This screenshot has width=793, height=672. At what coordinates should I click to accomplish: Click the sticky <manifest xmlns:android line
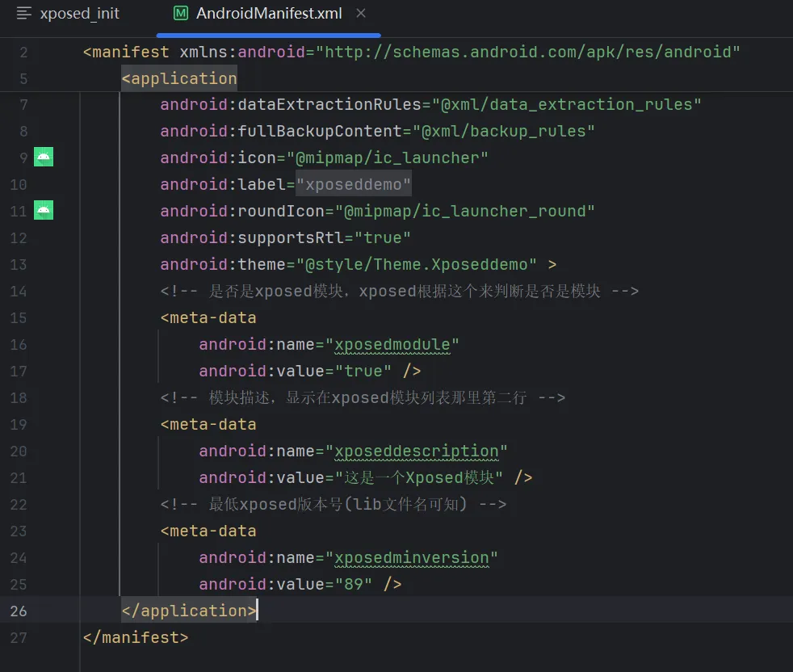point(411,52)
